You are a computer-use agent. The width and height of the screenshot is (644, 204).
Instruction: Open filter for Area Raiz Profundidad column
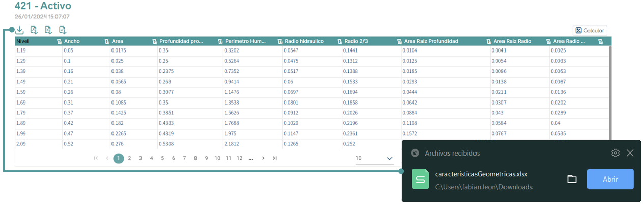(488, 41)
